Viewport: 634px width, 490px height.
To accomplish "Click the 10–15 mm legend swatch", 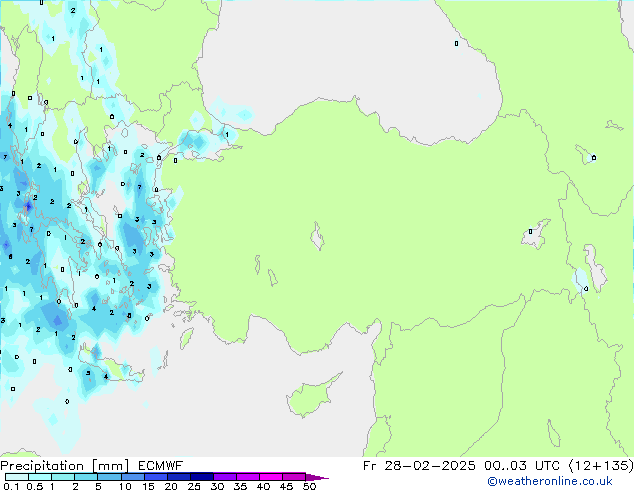I will click(x=132, y=477).
